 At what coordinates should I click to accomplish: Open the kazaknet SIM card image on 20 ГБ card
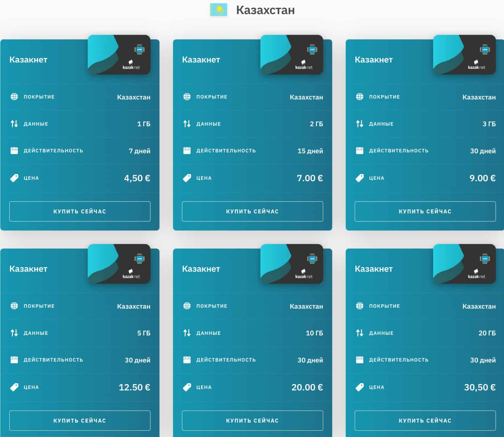[x=464, y=264]
